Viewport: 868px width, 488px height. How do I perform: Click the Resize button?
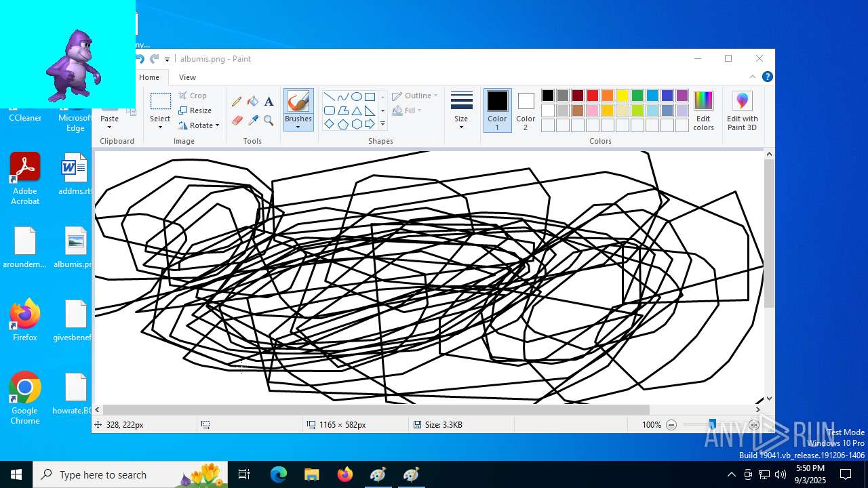(195, 110)
